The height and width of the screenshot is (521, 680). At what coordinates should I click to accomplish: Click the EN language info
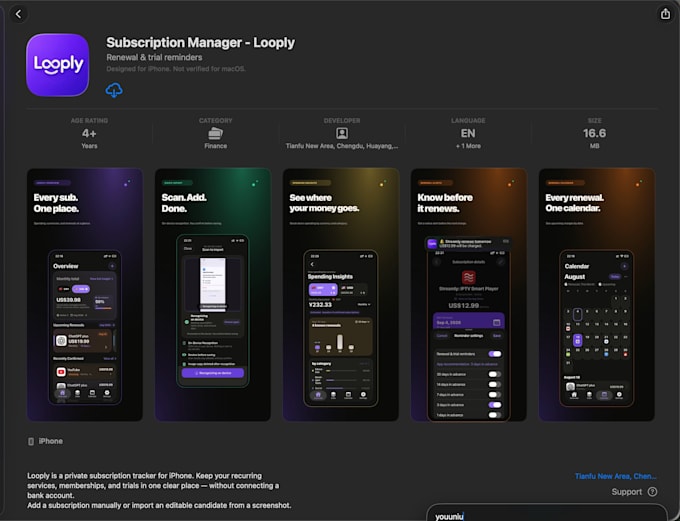[x=468, y=133]
